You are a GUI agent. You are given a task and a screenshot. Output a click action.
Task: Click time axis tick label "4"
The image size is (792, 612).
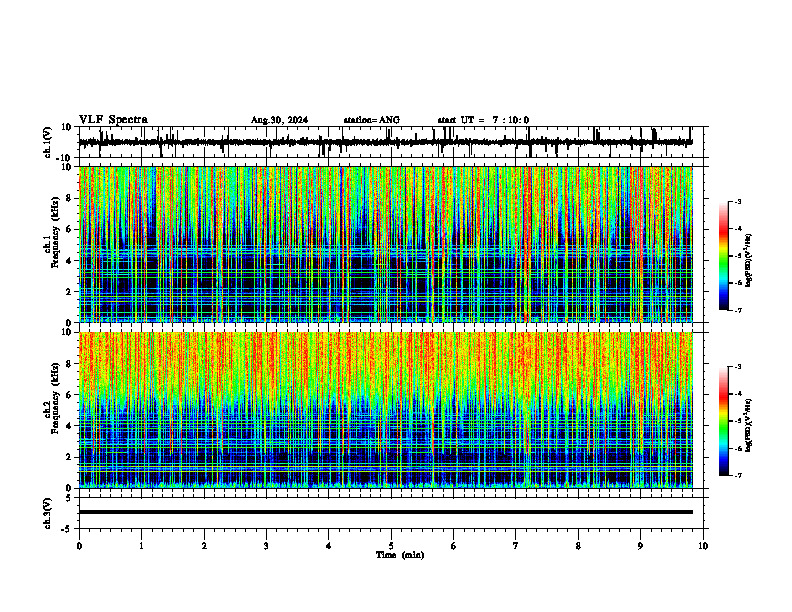pyautogui.click(x=328, y=546)
